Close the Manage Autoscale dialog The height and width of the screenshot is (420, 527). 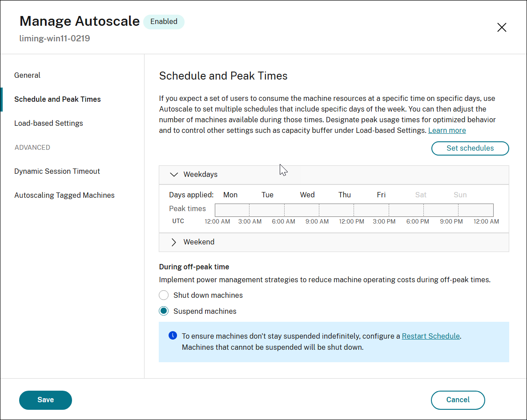point(502,27)
